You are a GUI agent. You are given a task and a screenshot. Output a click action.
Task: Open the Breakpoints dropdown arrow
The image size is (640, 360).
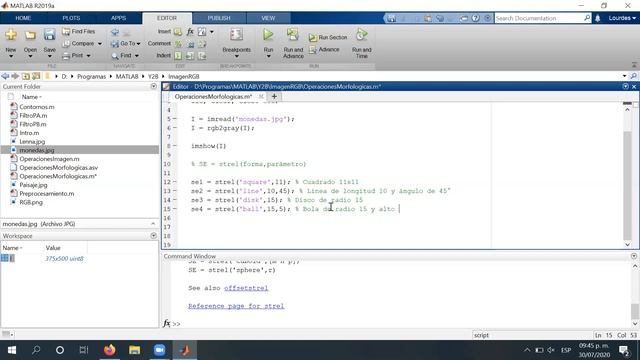(x=236, y=56)
